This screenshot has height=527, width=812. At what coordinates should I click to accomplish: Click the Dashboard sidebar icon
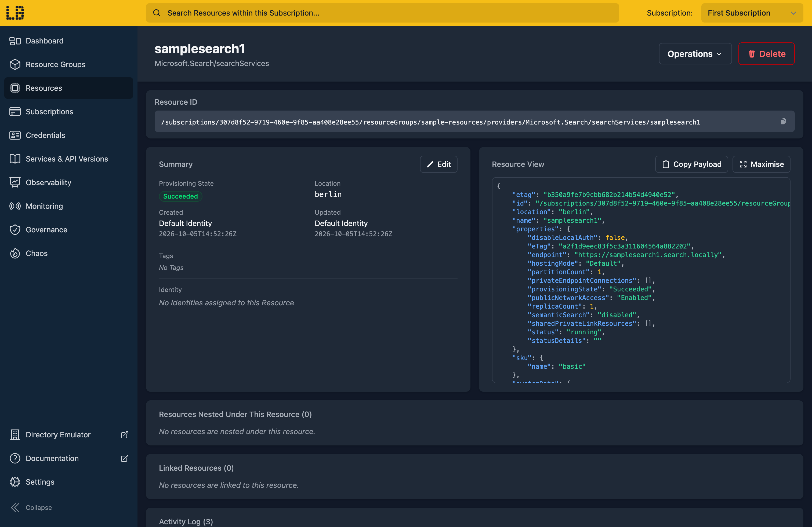(x=15, y=41)
